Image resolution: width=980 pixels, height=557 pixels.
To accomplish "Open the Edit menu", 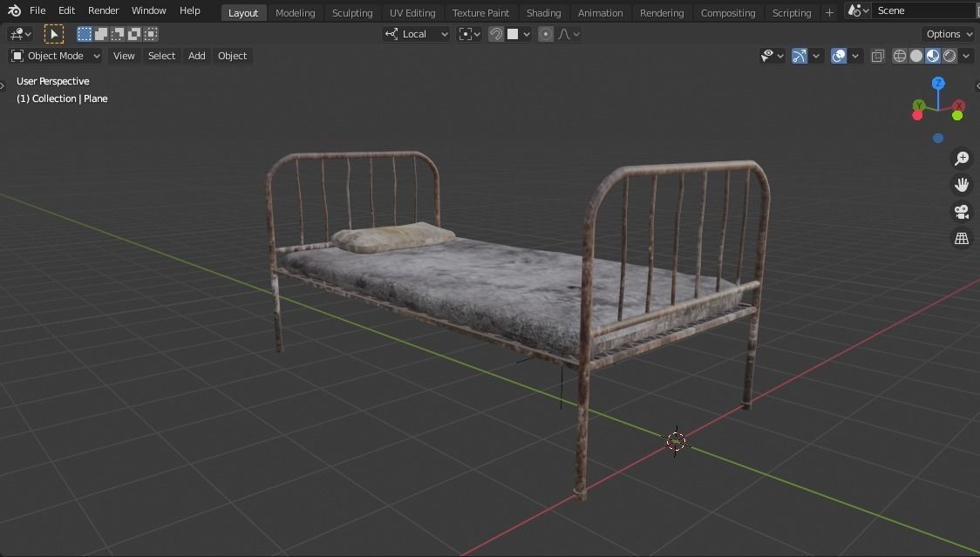I will point(66,10).
